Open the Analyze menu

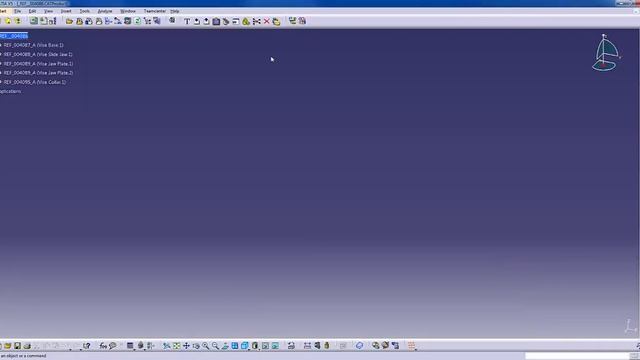[x=105, y=11]
